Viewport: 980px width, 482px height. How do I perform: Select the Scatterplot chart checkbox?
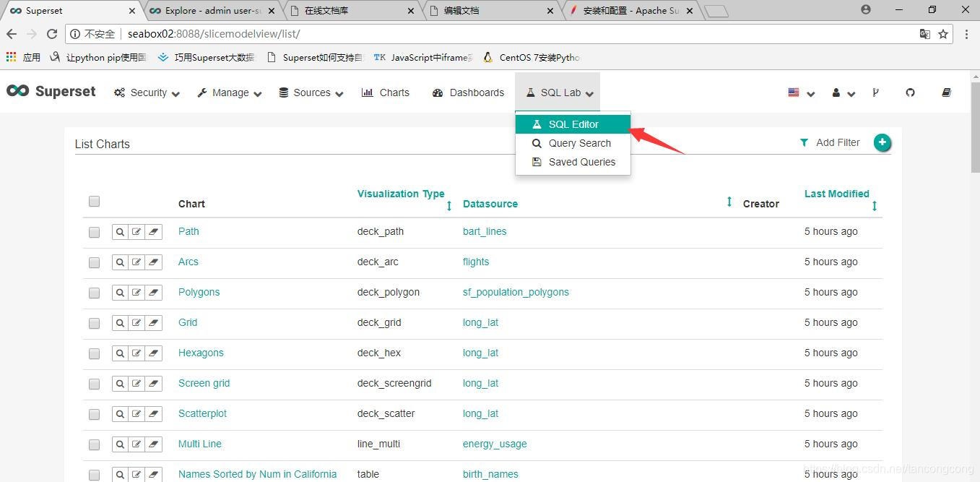point(94,414)
